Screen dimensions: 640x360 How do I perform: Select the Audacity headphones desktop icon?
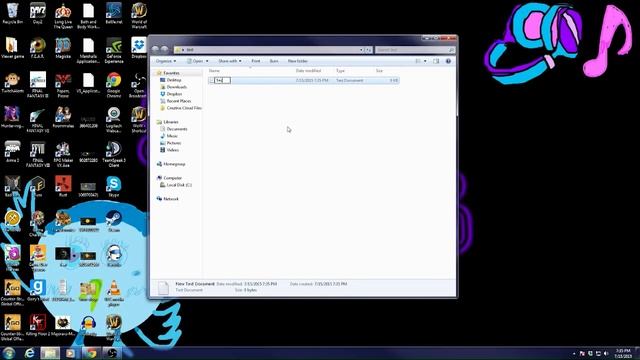coord(88,325)
